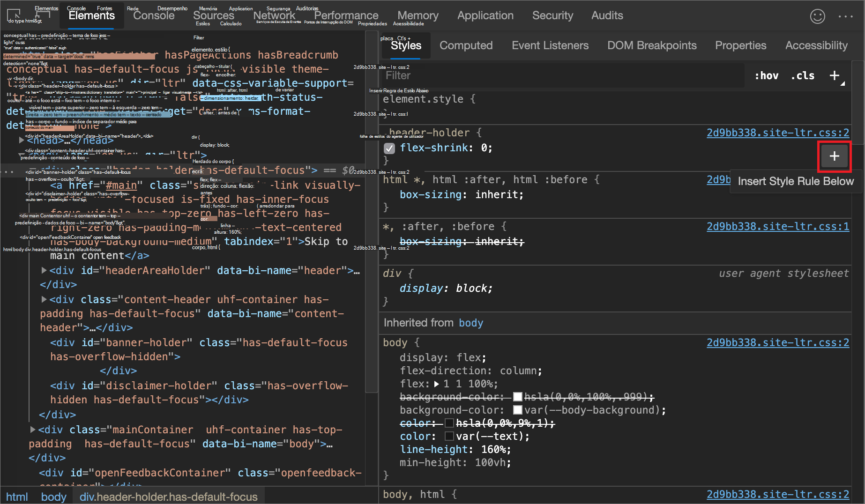Open stylesheet link for .header-holder rule
The height and width of the screenshot is (504, 865).
point(777,133)
